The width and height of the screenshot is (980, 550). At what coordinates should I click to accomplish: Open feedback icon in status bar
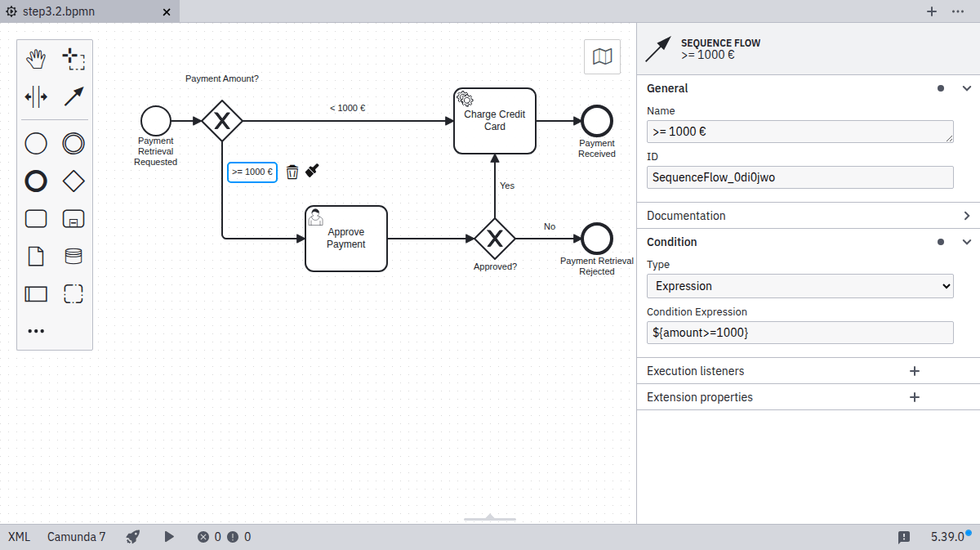904,537
